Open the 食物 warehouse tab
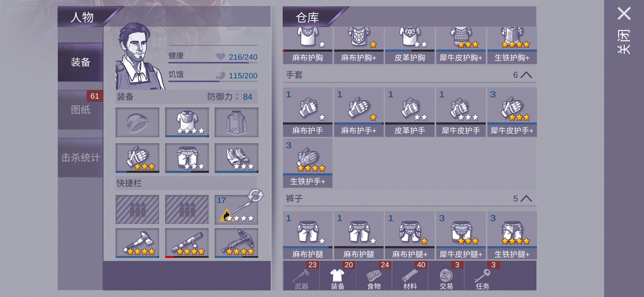 click(x=374, y=276)
